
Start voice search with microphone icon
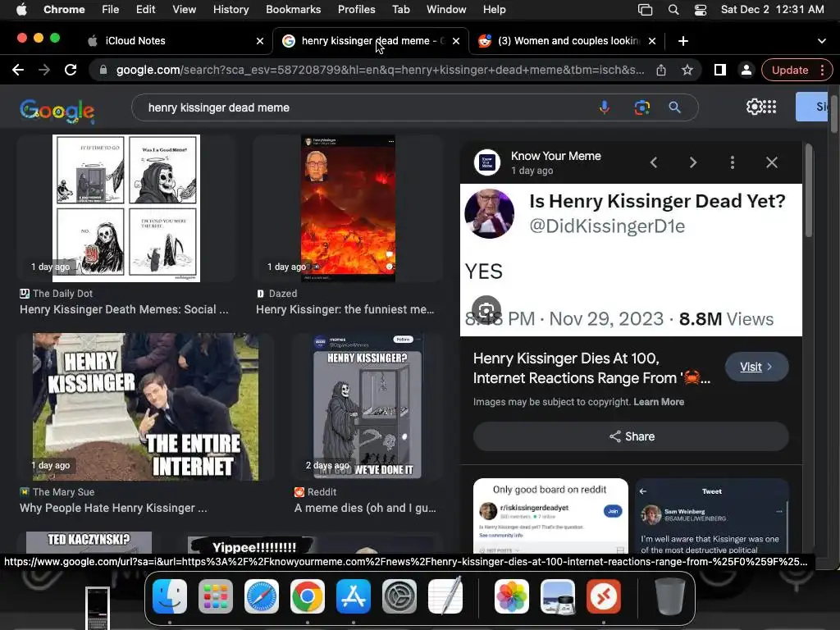pos(605,107)
